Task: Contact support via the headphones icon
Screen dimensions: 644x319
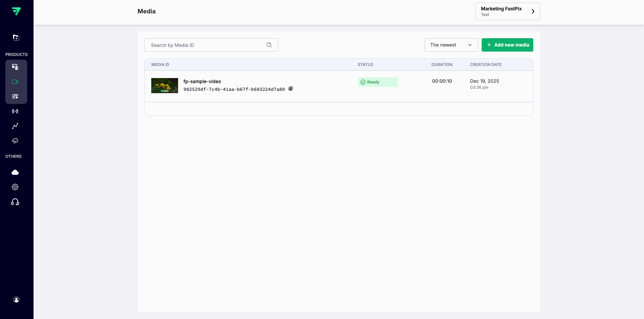Action: click(15, 201)
